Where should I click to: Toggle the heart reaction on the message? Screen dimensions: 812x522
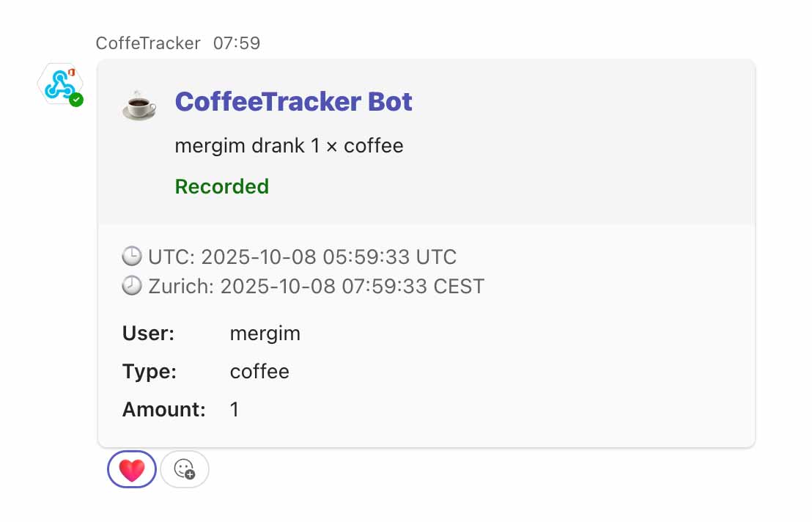pos(132,469)
